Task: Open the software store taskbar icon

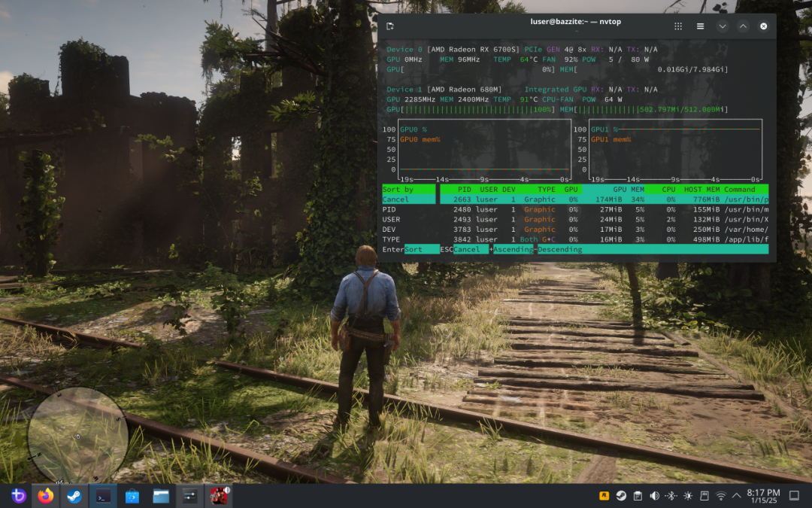Action: (132, 496)
